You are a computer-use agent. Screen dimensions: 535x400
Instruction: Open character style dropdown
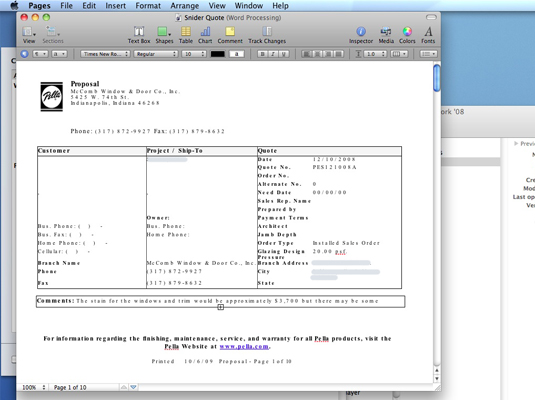point(59,54)
